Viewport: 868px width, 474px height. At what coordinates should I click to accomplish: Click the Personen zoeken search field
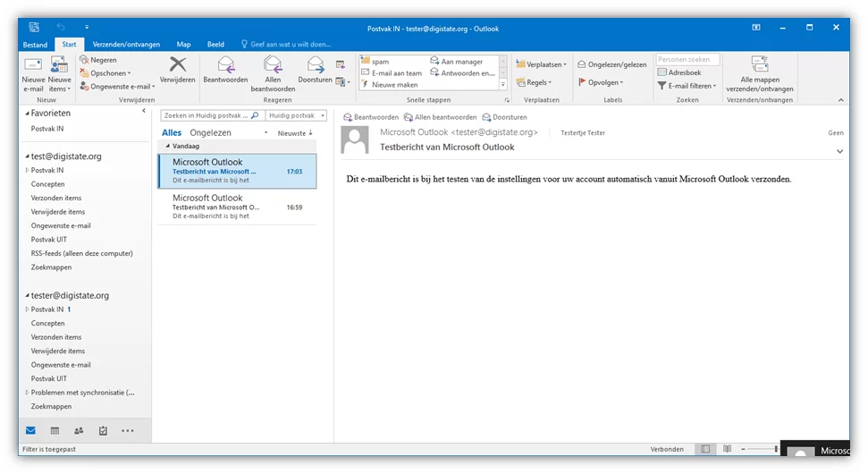(687, 59)
